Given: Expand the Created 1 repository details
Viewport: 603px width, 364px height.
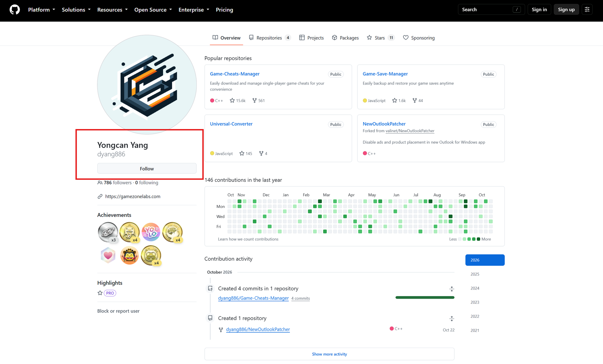Looking at the screenshot, I should pyautogui.click(x=452, y=318).
